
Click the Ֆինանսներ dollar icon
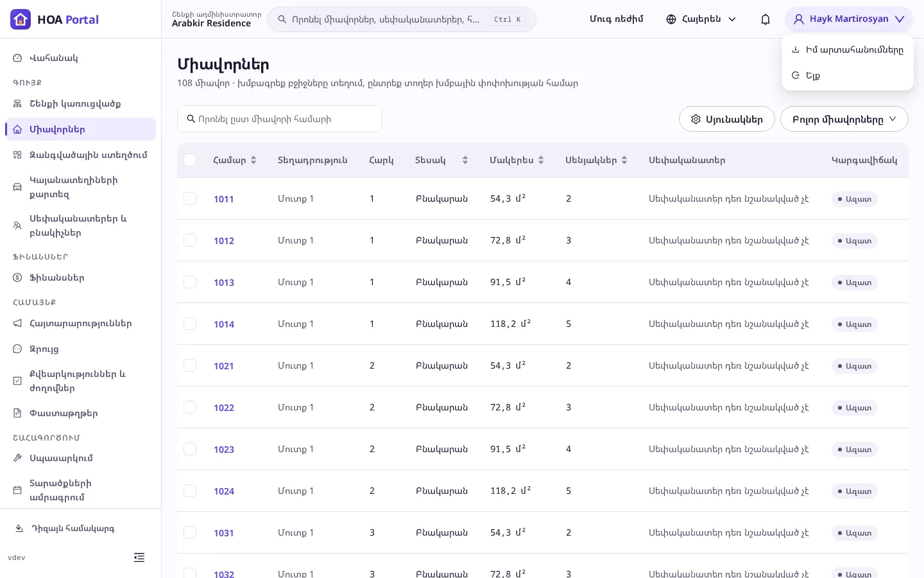point(17,277)
